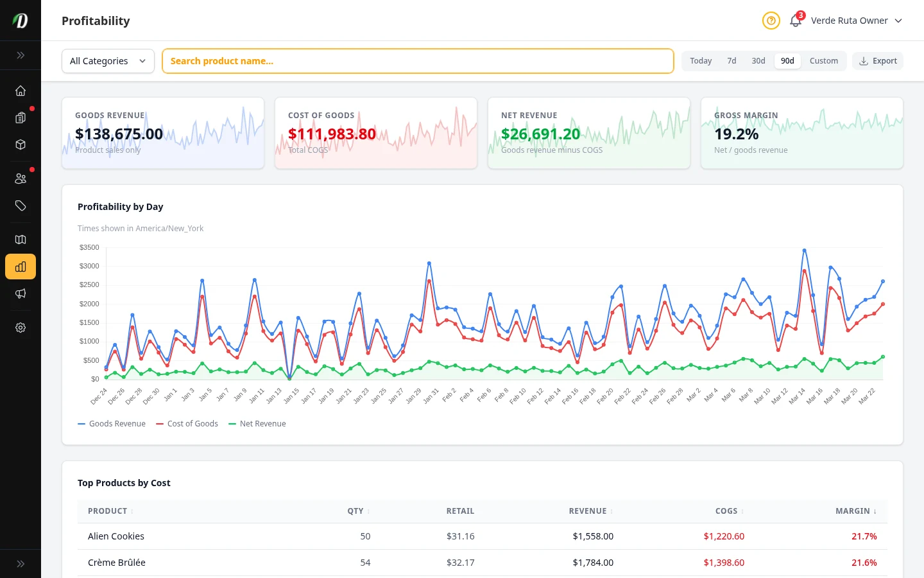Click the help question mark icon
The height and width of the screenshot is (578, 924).
pos(771,21)
